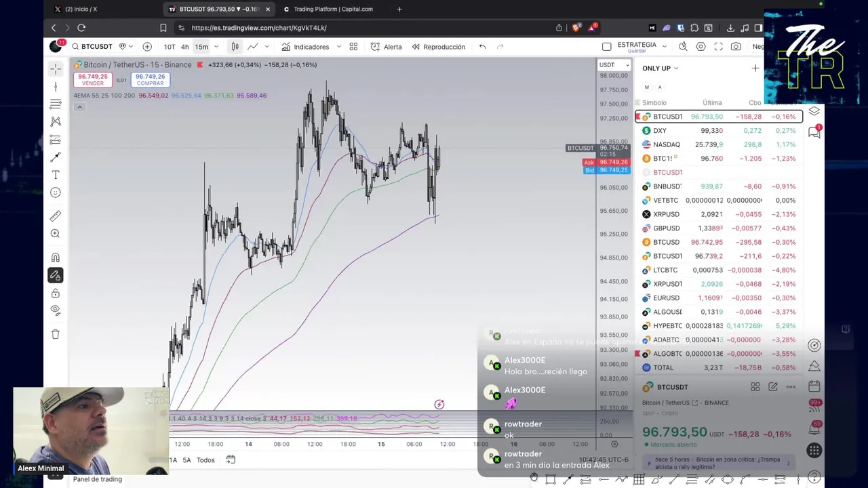Open quick search icon in top toolbar

pos(683,47)
